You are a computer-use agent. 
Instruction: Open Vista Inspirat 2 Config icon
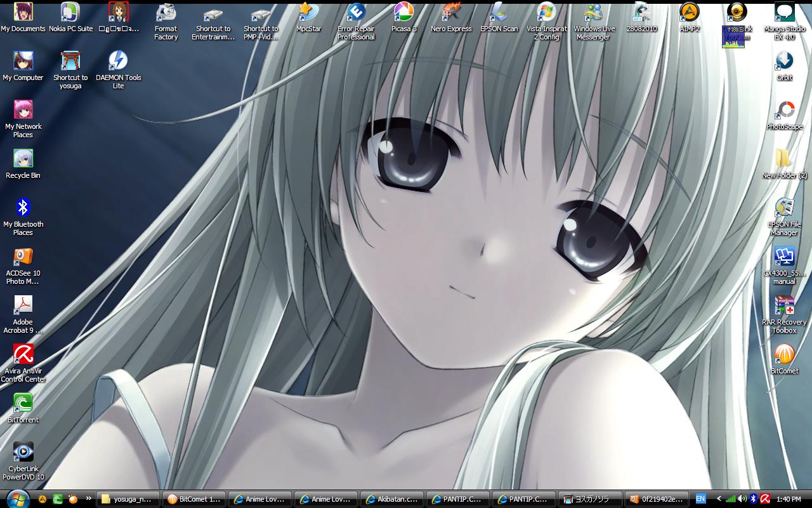coord(546,22)
